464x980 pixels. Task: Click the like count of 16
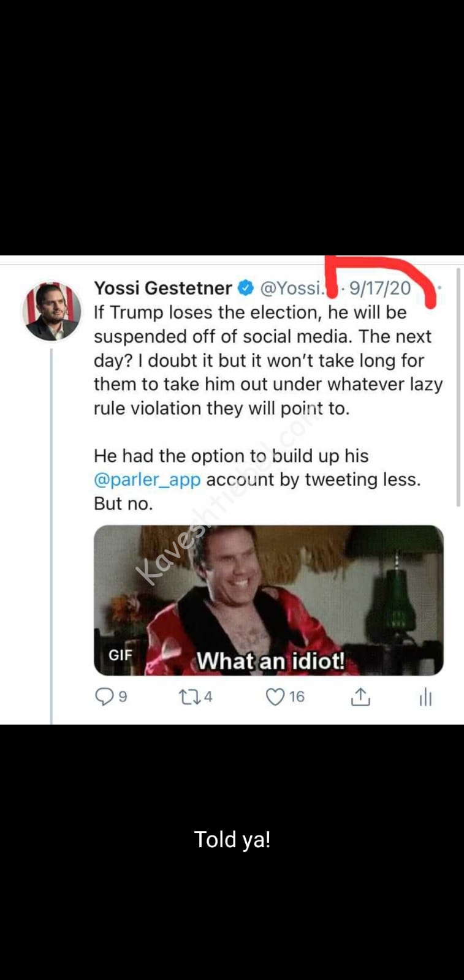[297, 696]
